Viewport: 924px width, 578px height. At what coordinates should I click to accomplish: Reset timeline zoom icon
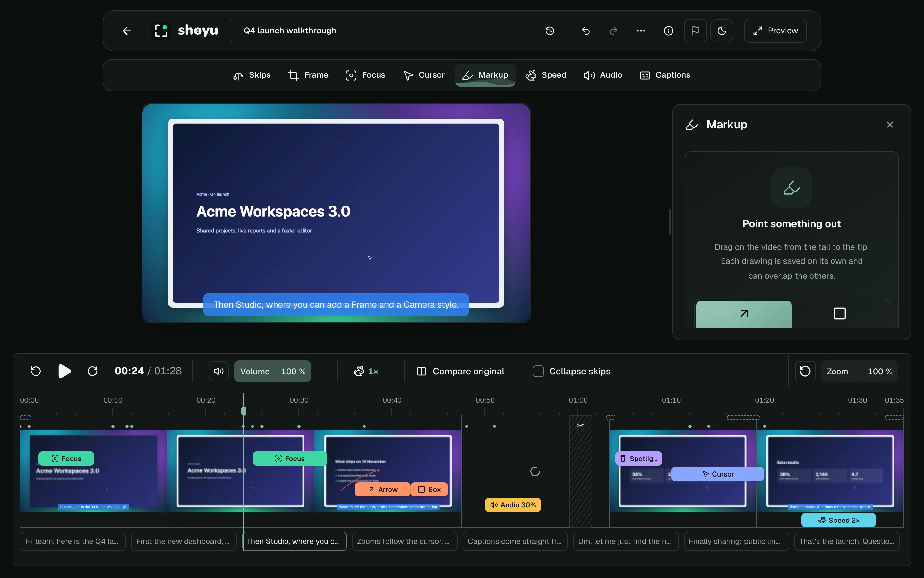(805, 371)
